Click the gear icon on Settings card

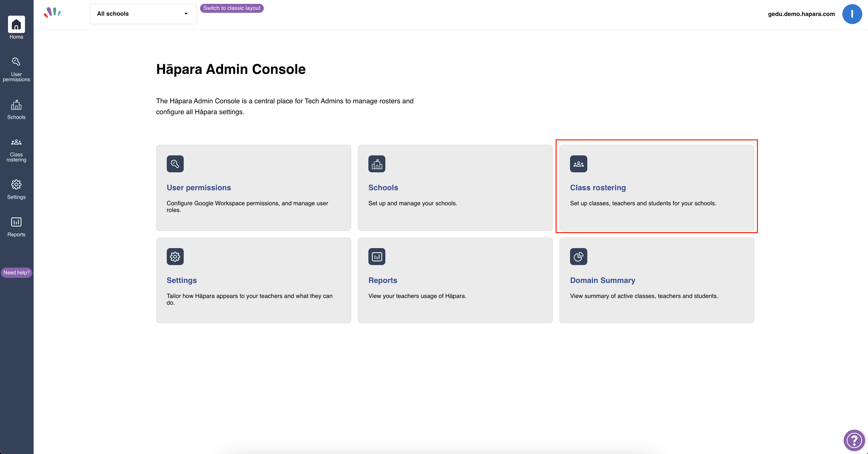point(175,257)
